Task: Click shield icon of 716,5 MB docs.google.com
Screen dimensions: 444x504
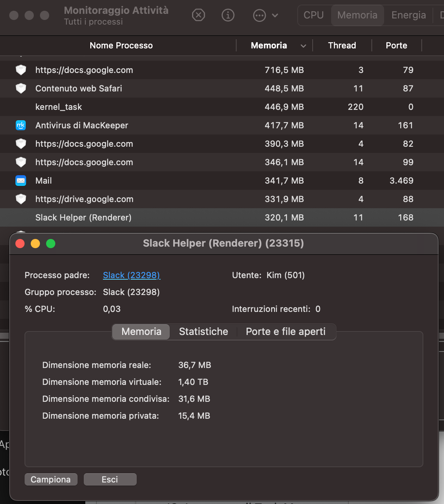Action: point(21,70)
